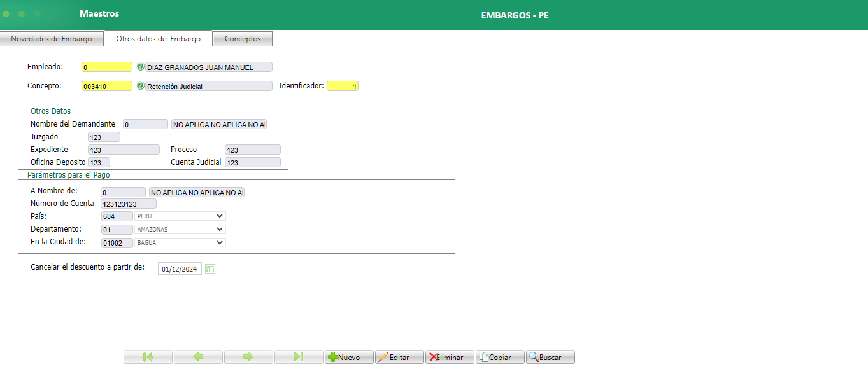The width and height of the screenshot is (868, 376).
Task: Click the Identificador field
Action: [343, 86]
